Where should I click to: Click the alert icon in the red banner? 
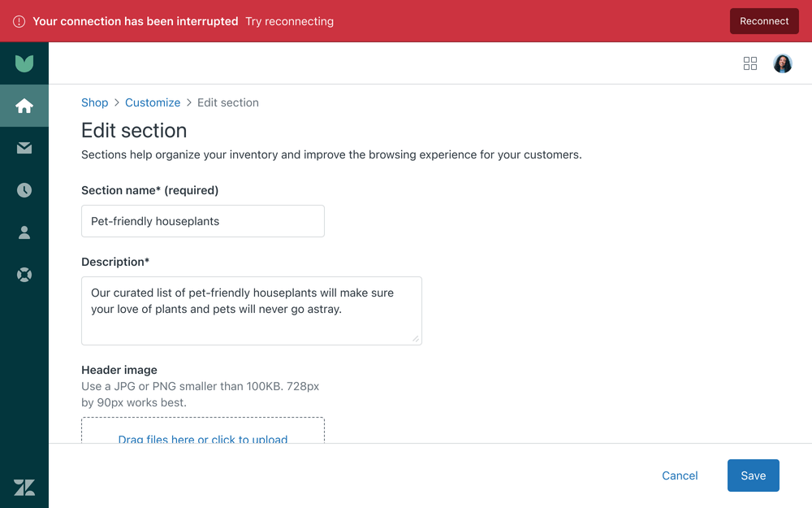click(19, 21)
